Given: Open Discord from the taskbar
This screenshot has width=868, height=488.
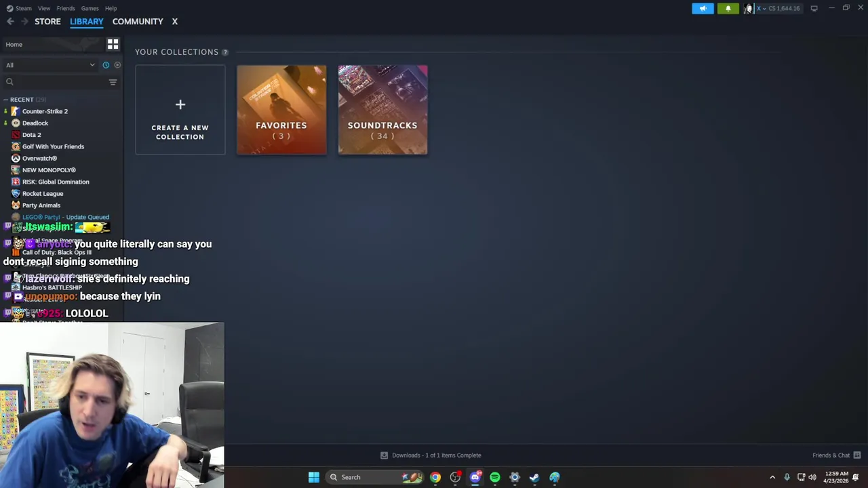Looking at the screenshot, I should tap(475, 477).
